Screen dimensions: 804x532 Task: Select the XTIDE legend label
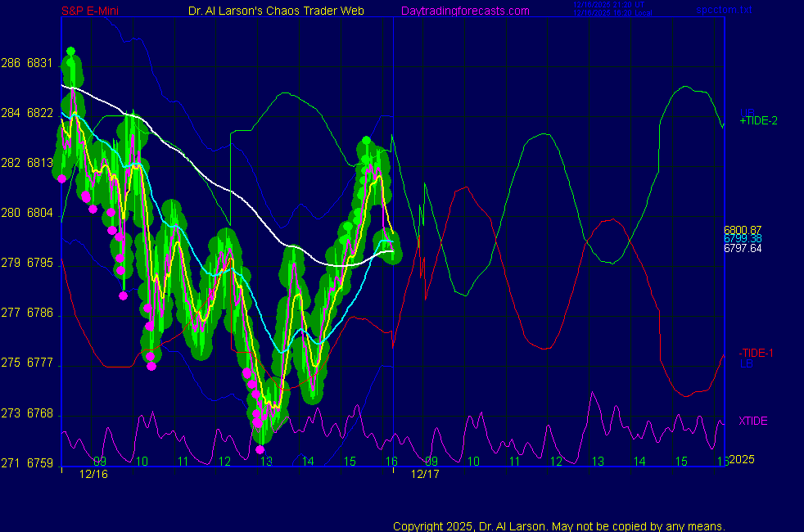(x=753, y=421)
